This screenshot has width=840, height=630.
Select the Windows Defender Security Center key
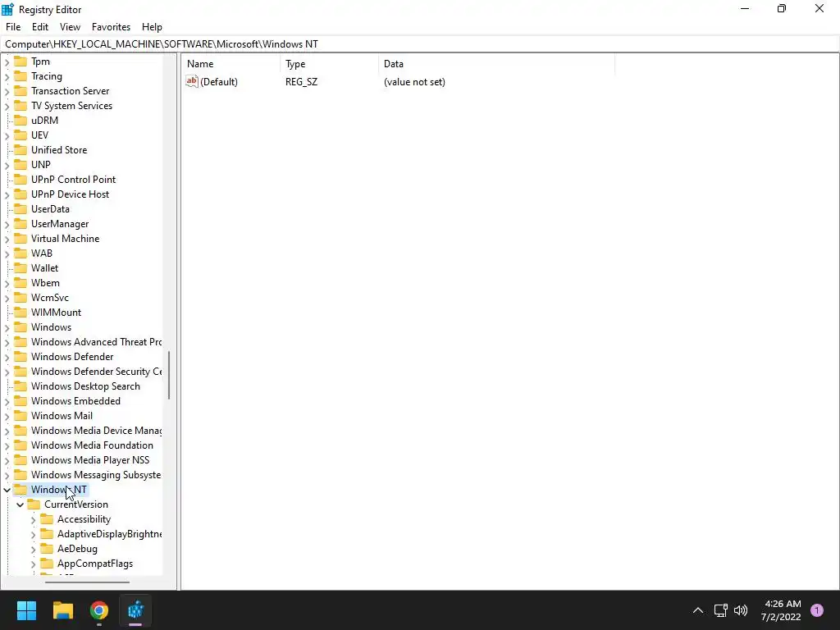96,372
